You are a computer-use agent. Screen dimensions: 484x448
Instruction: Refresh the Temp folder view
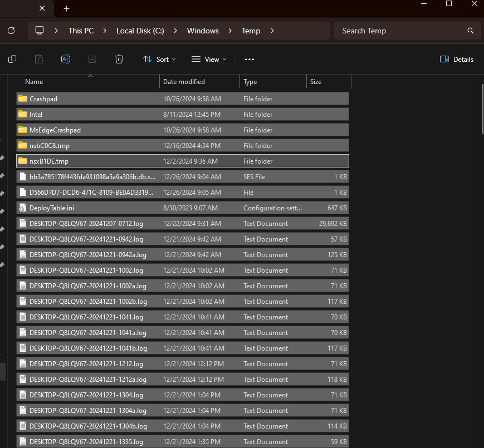click(x=11, y=31)
